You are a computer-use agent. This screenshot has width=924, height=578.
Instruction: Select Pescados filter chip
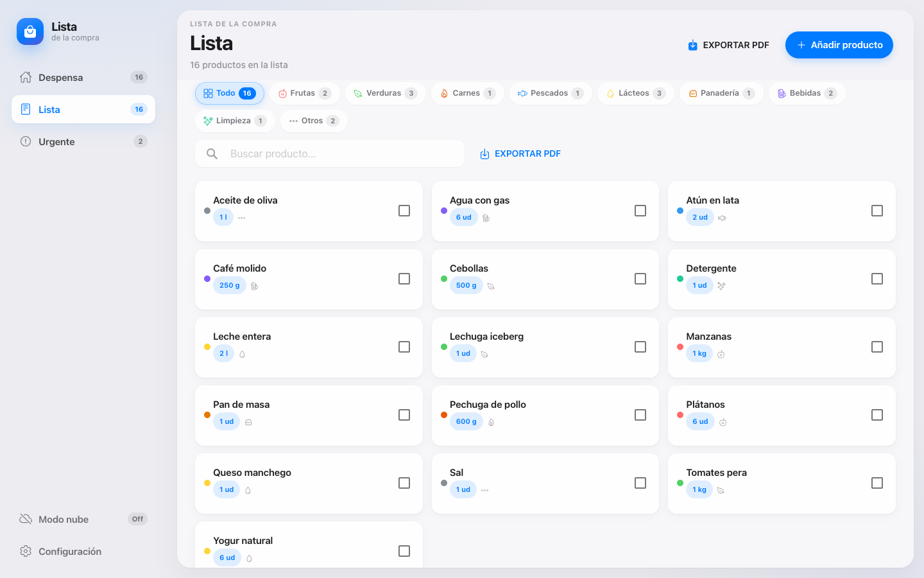coord(551,93)
